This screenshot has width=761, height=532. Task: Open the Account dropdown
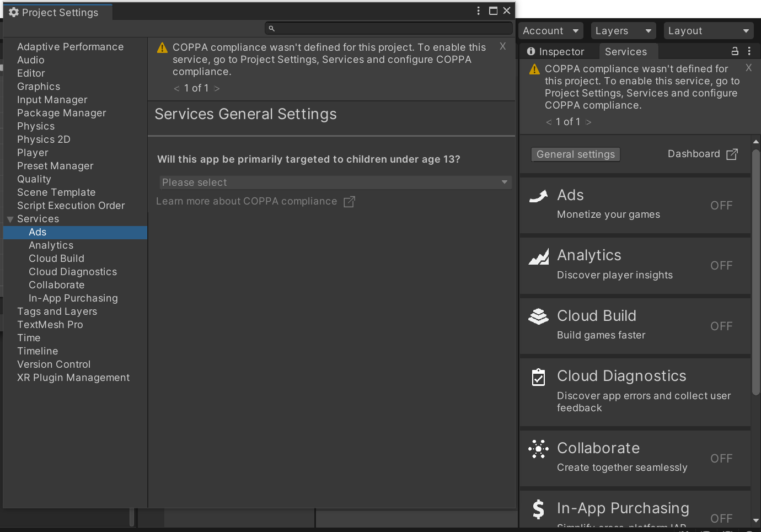550,31
